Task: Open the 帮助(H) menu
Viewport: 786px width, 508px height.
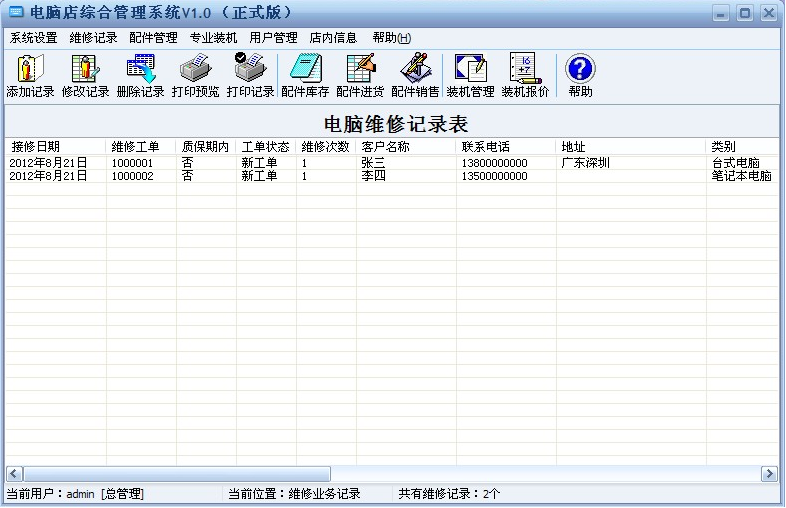Action: point(392,38)
